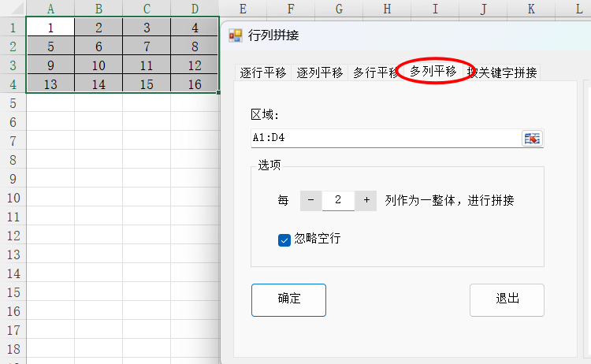
Task: Click cell D4 containing 16
Action: [x=195, y=84]
